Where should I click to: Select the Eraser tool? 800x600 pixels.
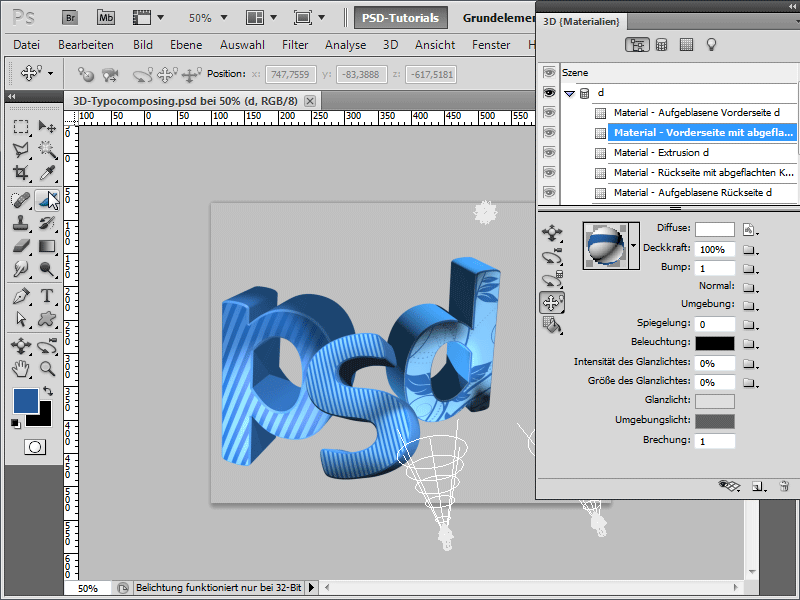21,246
